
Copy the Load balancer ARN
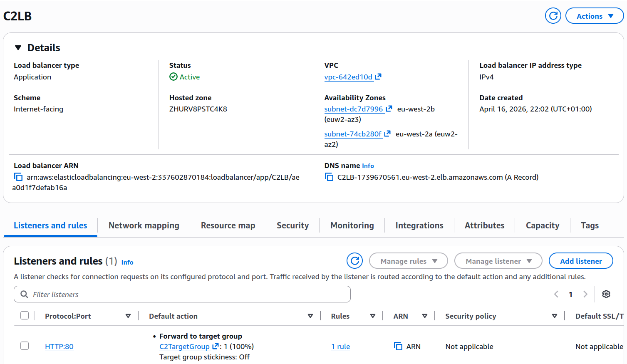click(x=18, y=177)
